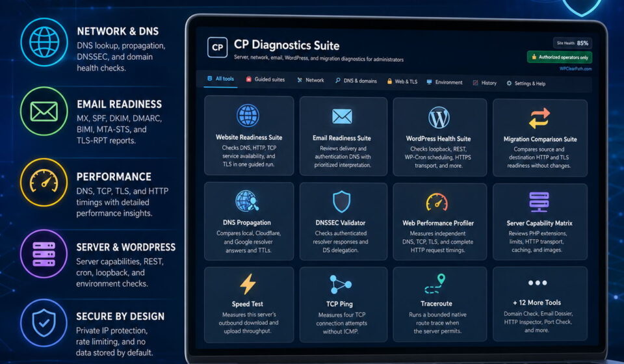
Task: Follow the WPClearPath.com link
Action: pos(575,69)
